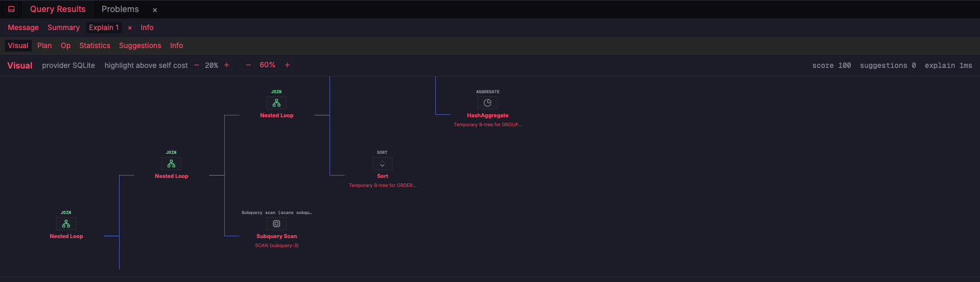Click the AGGREGATE caption above HashAggregate
980x282 pixels.
point(488,92)
